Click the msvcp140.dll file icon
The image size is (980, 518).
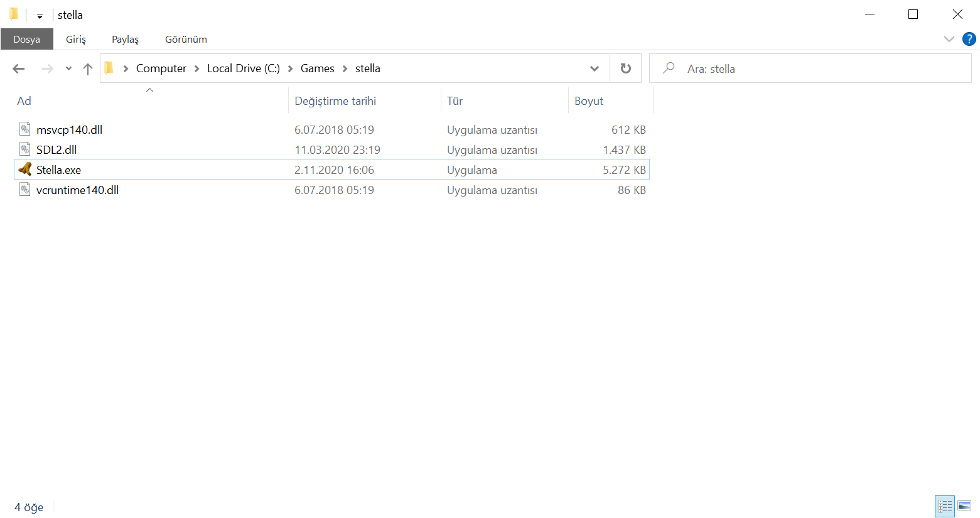[x=24, y=129]
